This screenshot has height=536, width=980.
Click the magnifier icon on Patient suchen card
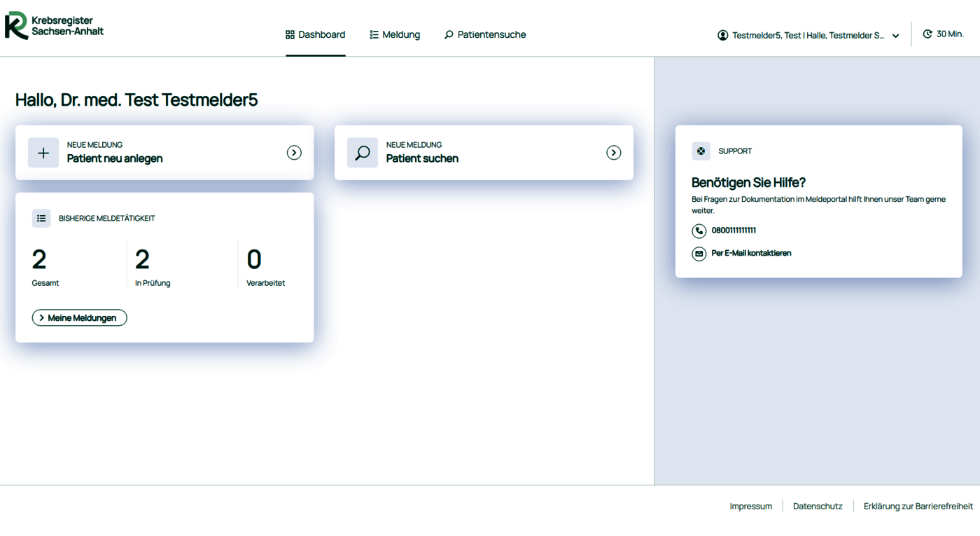tap(363, 153)
